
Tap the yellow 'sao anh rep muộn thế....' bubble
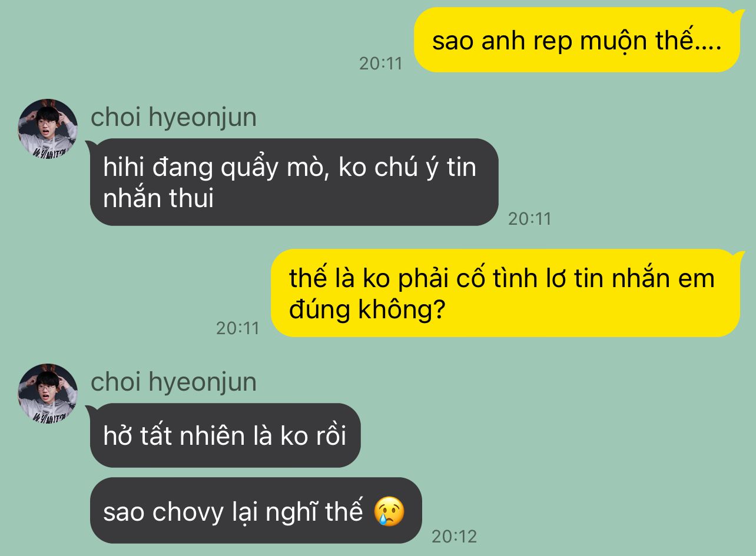(x=577, y=40)
